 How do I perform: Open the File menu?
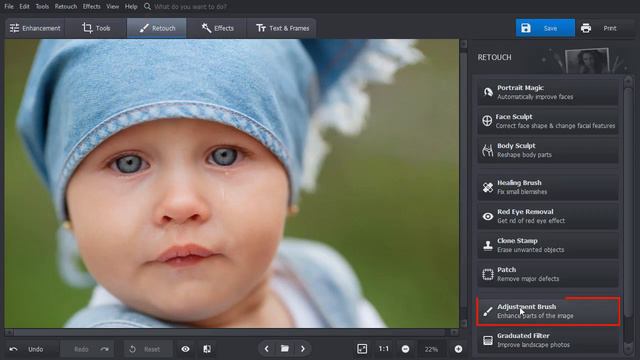(9, 7)
